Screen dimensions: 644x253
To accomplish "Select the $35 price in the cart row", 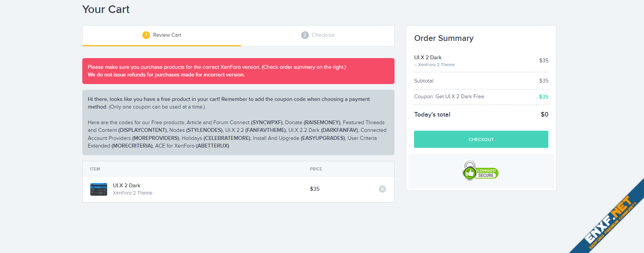I will click(x=315, y=189).
